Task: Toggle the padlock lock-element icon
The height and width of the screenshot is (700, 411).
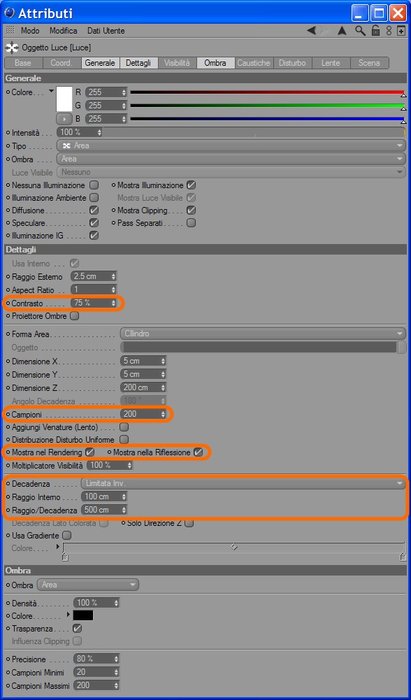Action: (x=376, y=30)
